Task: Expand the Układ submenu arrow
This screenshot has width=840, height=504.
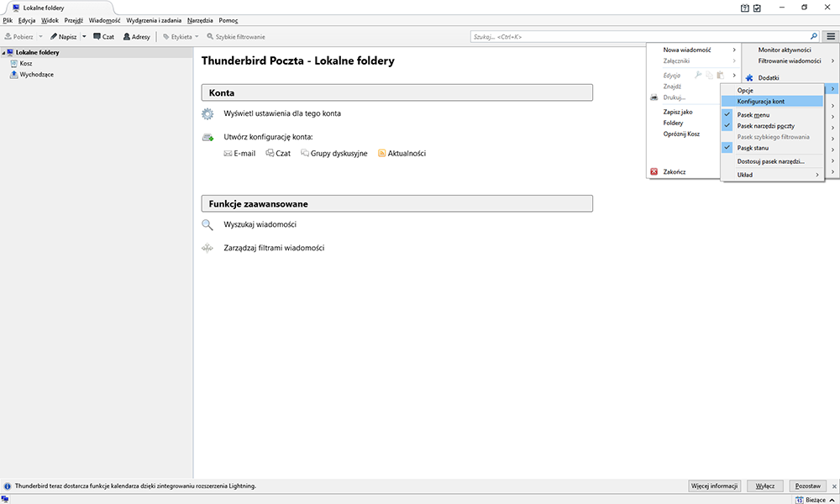Action: pos(817,175)
